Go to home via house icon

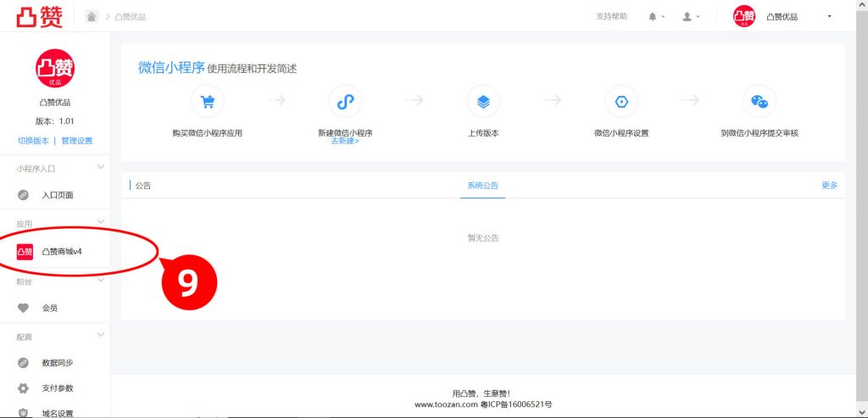pos(92,17)
